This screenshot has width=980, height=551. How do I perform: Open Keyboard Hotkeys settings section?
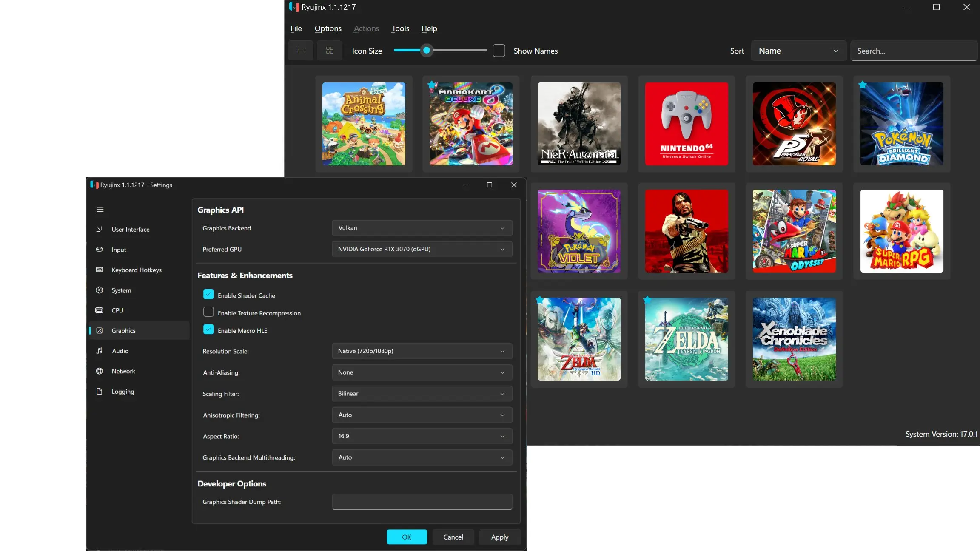[137, 270]
